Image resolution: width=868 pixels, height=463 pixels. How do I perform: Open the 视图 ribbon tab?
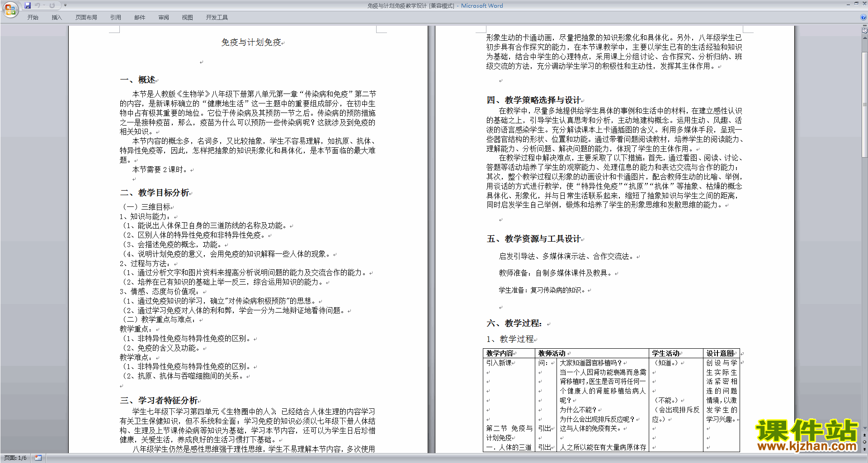pyautogui.click(x=187, y=18)
